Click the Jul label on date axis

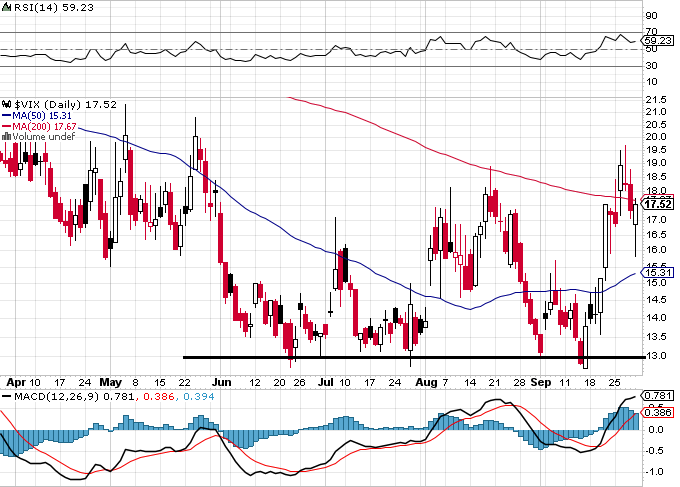326,382
